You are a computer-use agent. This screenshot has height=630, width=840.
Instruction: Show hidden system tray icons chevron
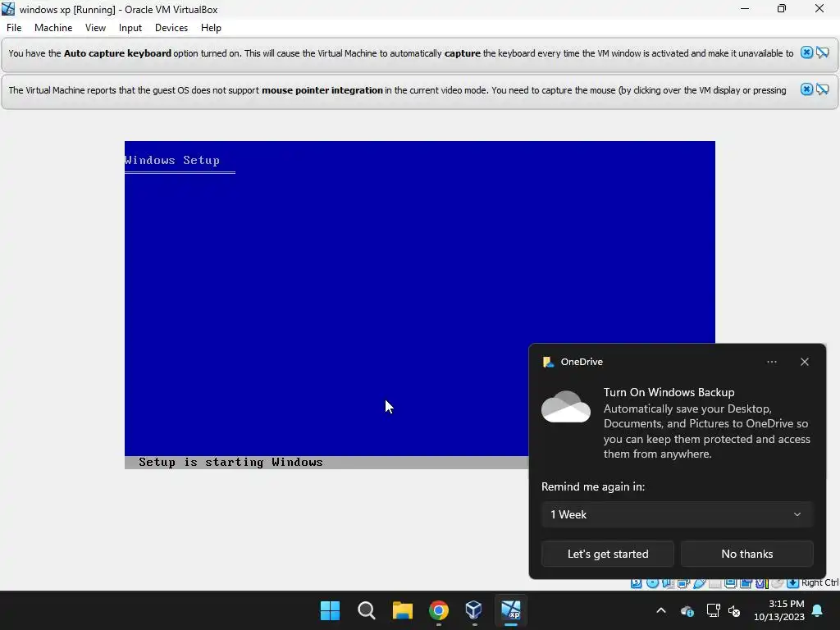coord(661,610)
